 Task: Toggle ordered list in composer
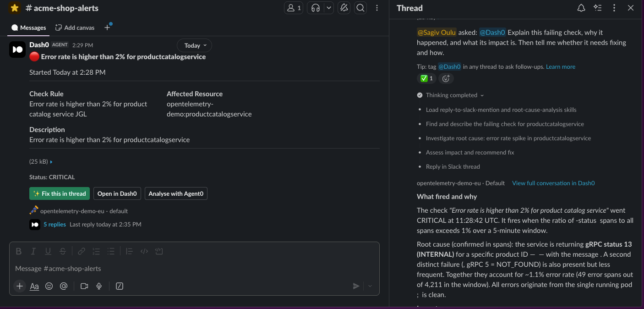(x=96, y=251)
